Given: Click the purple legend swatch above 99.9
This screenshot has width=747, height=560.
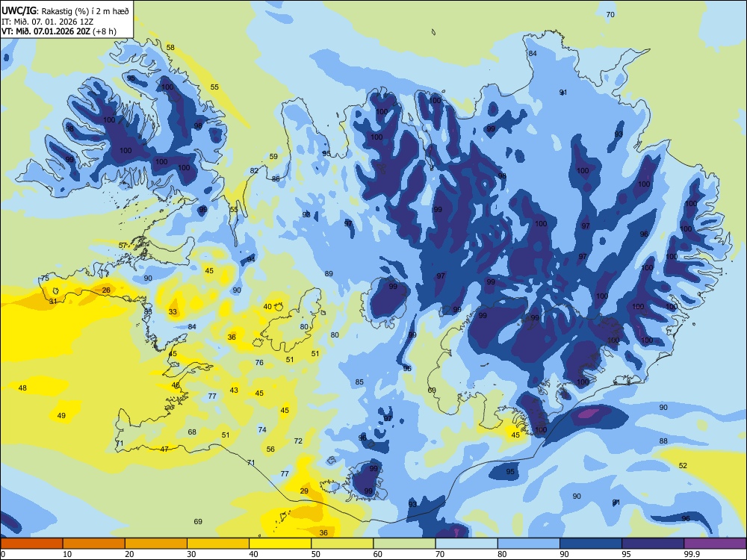Looking at the screenshot, I should coord(715,544).
